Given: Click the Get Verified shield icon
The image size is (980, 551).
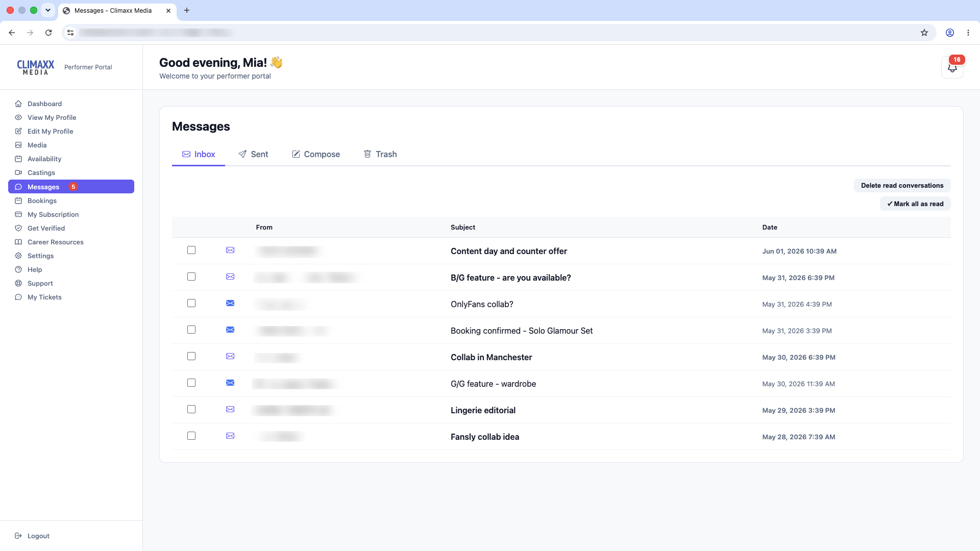Looking at the screenshot, I should click(18, 228).
